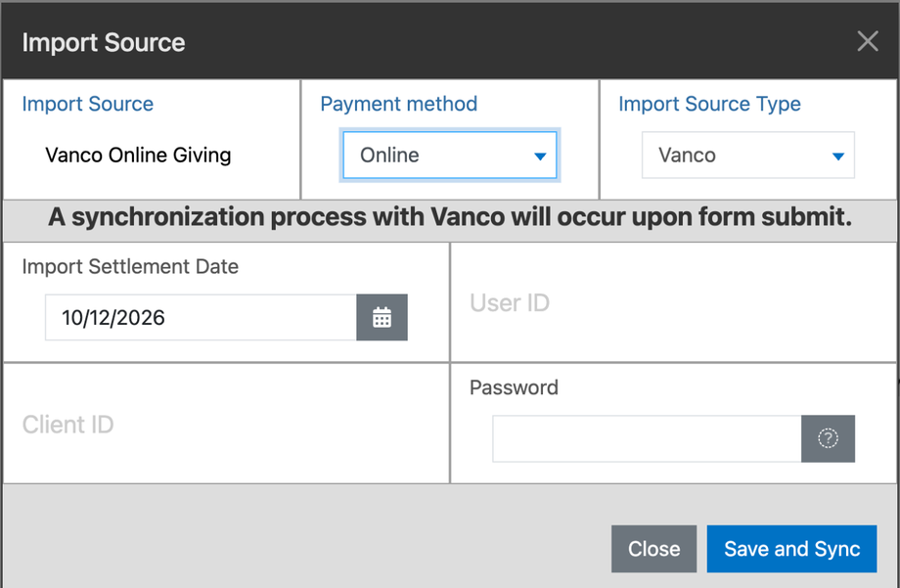Click the Client ID field
900x588 pixels.
pyautogui.click(x=226, y=424)
